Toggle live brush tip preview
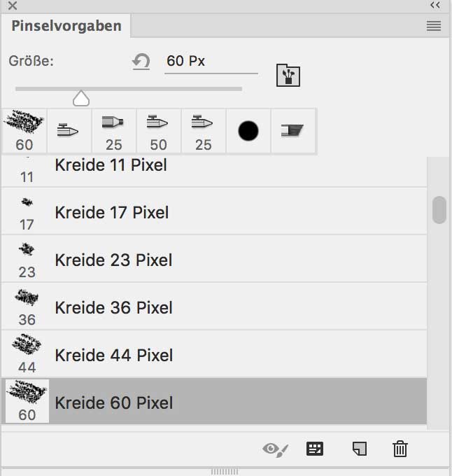Screen dimensions: 452x476 273,449
